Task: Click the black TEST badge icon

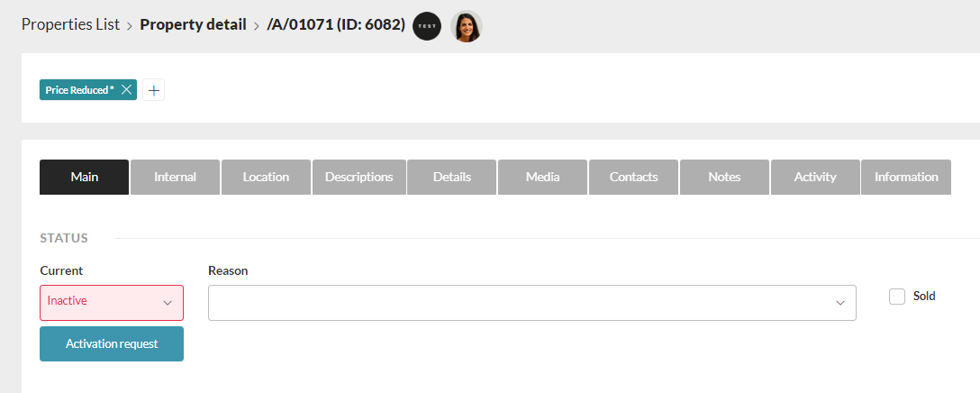Action: [427, 26]
